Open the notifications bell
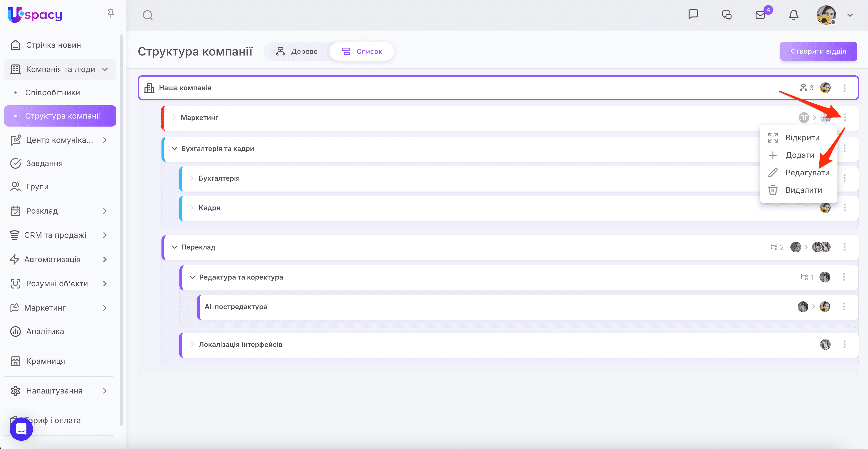 794,15
